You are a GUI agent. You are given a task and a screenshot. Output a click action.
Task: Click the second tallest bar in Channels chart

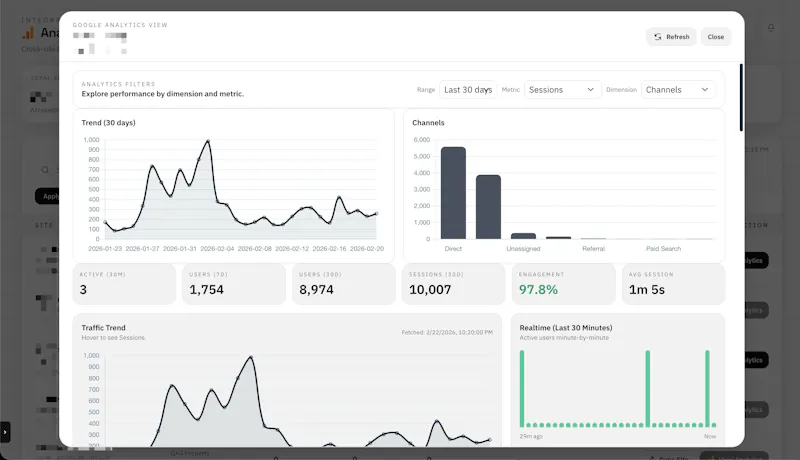488,207
